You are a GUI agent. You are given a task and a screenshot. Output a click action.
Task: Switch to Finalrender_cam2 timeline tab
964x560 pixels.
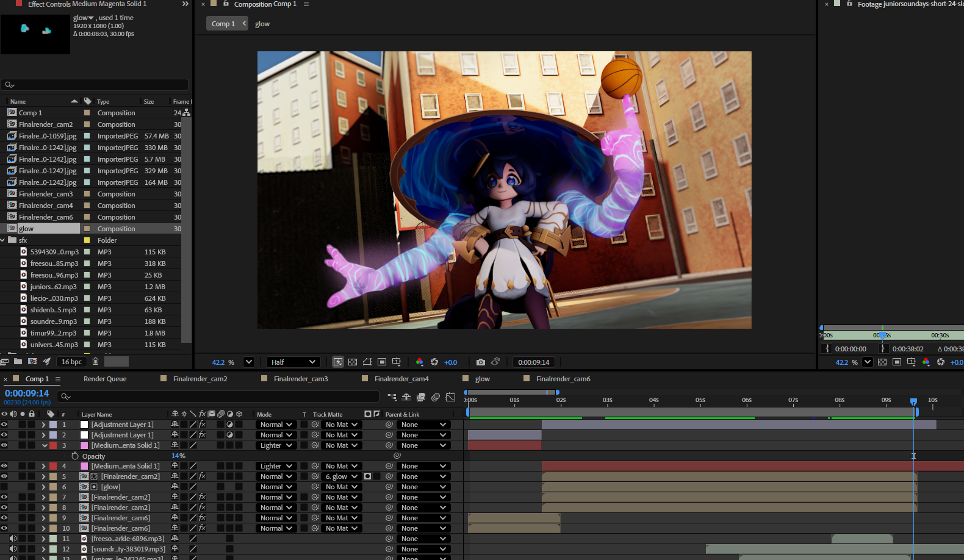coord(200,379)
